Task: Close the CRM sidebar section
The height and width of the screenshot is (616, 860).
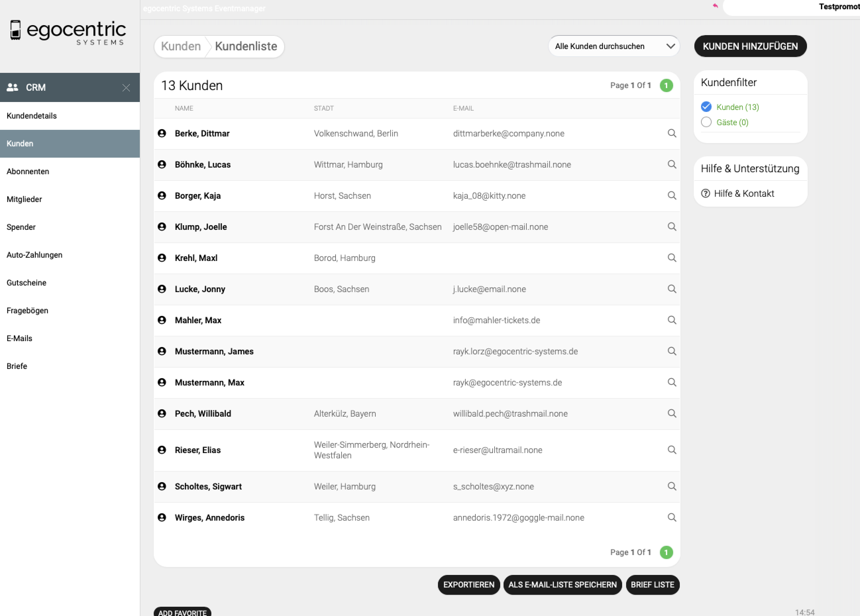Action: pos(126,88)
